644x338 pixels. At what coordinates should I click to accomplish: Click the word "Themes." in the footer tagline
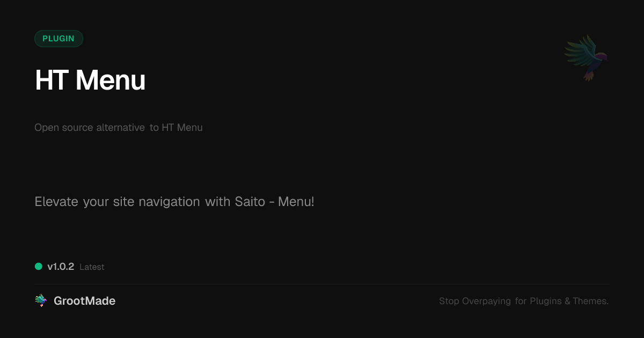coord(590,302)
